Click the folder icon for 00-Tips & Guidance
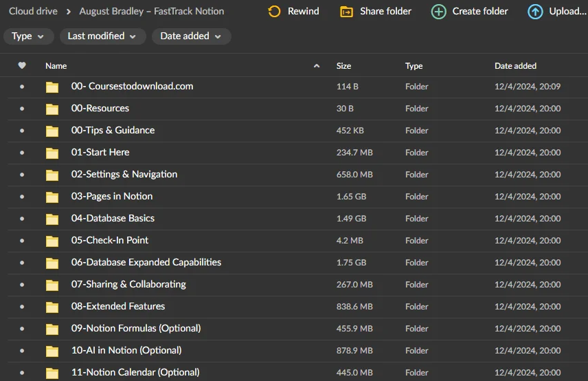 [x=52, y=131]
